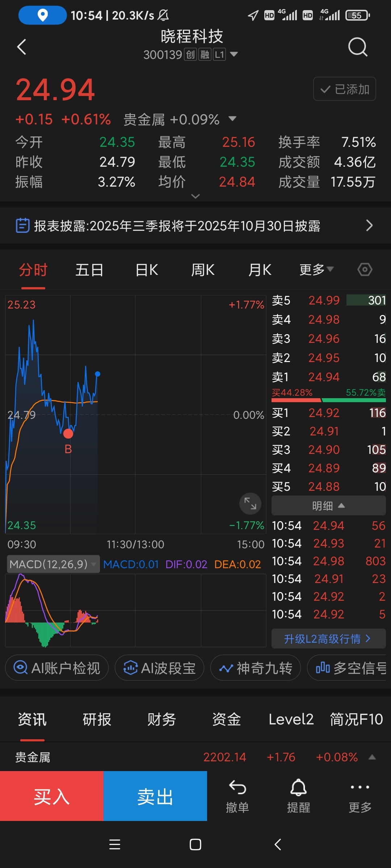Open MACD(12,26,9) indicator selector
This screenshot has height=868, width=391.
[x=53, y=564]
